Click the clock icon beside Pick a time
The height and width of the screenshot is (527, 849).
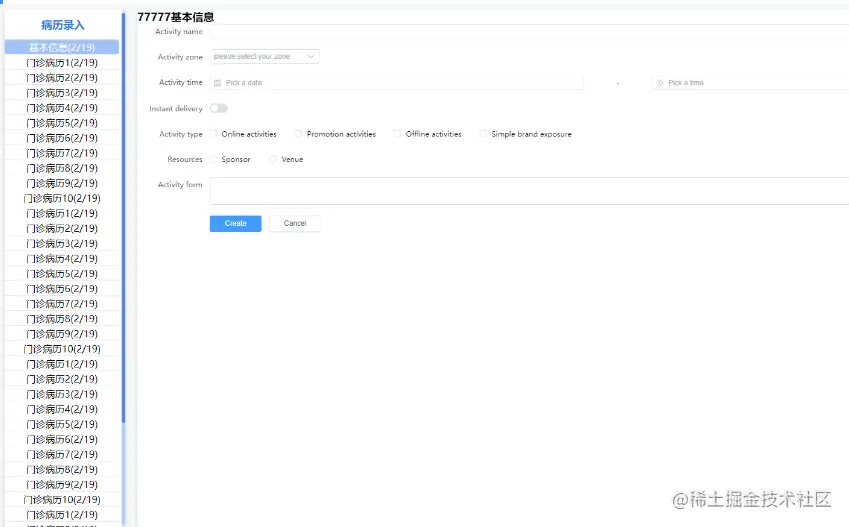(x=659, y=83)
